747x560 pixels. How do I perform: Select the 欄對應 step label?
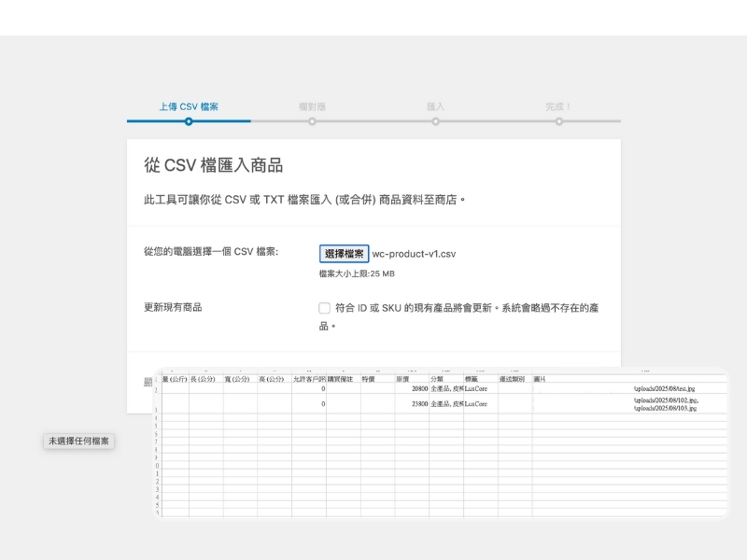click(x=312, y=107)
